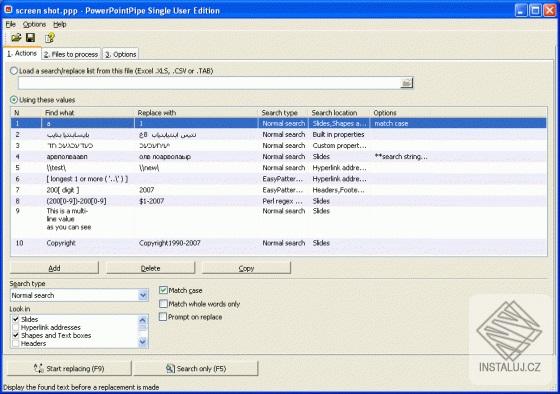Open the Help menu

(x=60, y=24)
